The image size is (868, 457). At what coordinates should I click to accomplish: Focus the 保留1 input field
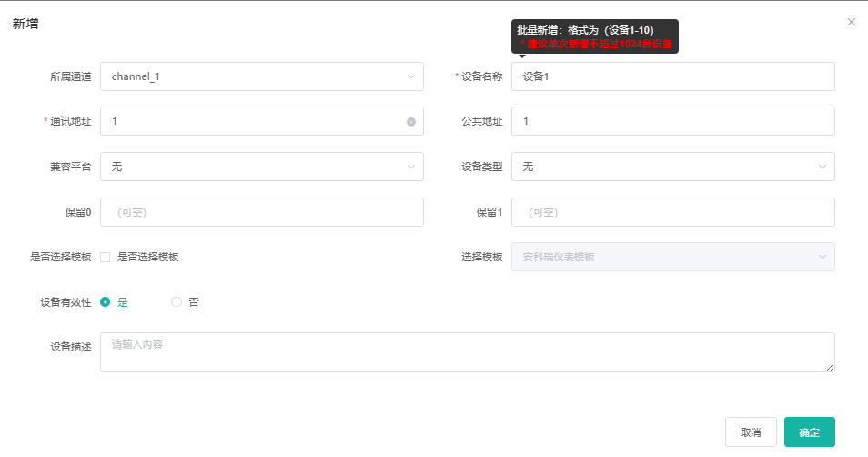673,212
